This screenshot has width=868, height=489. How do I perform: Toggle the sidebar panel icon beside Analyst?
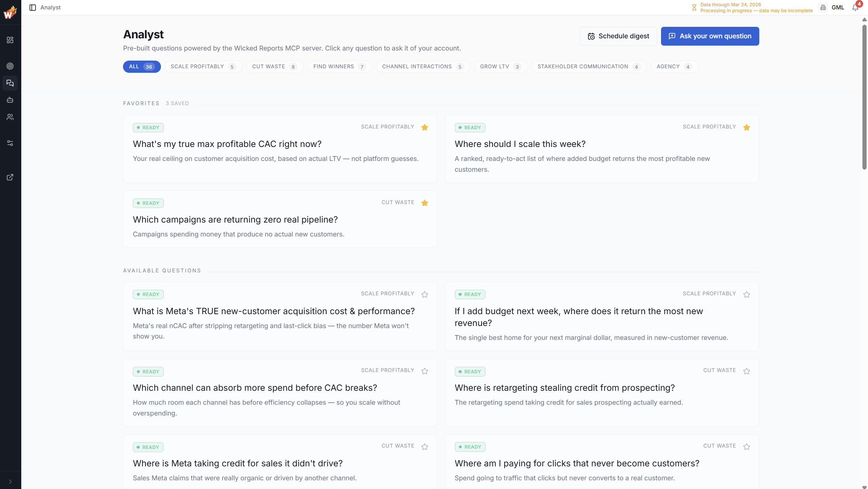tap(32, 7)
